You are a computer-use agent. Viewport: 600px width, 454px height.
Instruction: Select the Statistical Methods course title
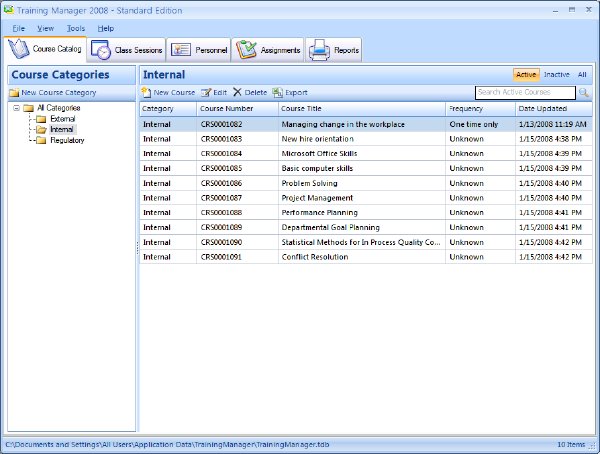coord(361,242)
